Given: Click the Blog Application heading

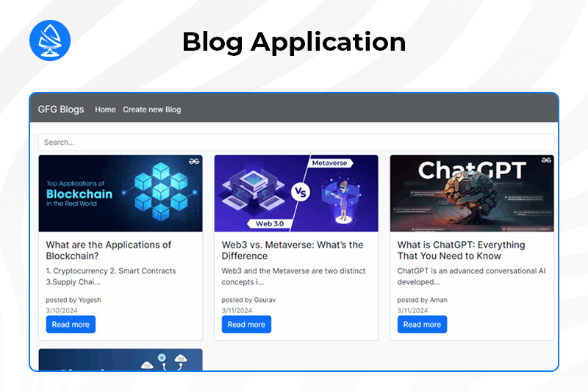Looking at the screenshot, I should coord(294,42).
